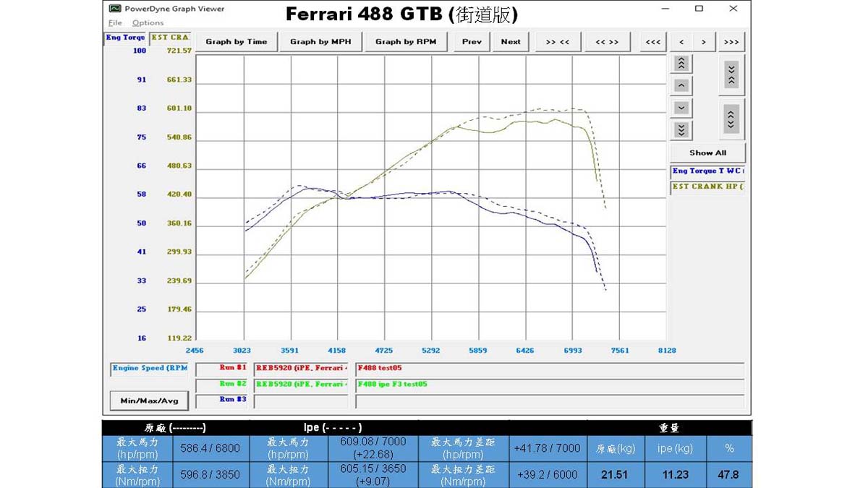The width and height of the screenshot is (868, 488).
Task: Switch to Graph by MPH
Action: pos(320,42)
